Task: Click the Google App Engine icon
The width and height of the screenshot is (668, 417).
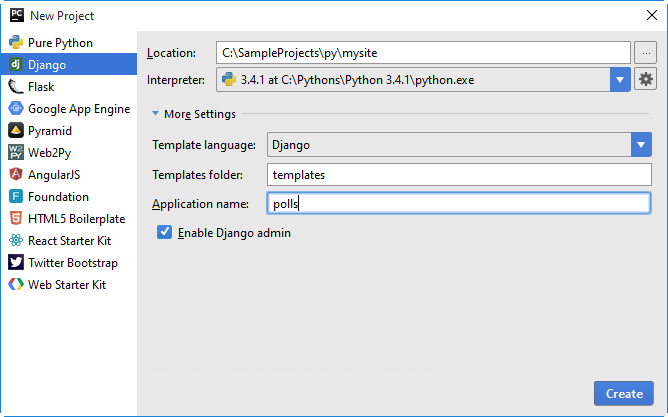Action: click(x=16, y=108)
